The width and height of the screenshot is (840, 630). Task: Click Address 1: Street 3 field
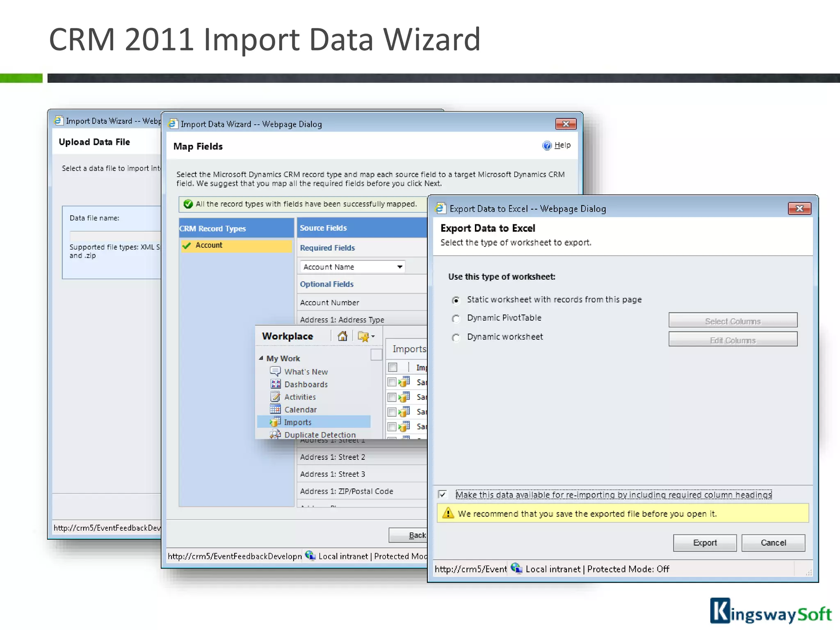point(332,474)
